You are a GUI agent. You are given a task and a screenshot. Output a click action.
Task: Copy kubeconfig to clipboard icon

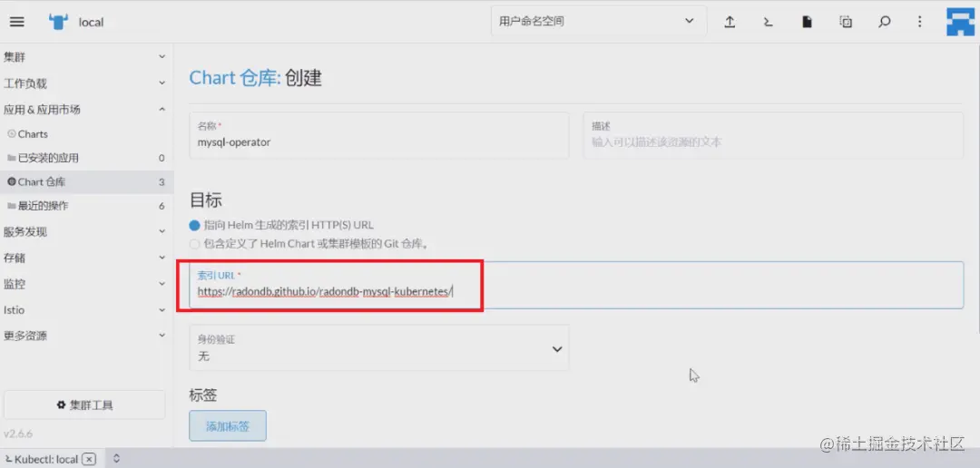[846, 22]
